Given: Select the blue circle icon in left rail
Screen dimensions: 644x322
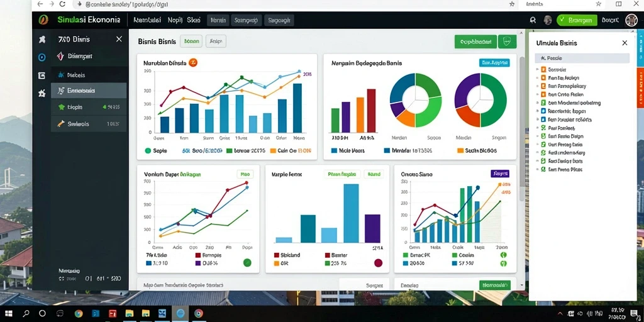Looking at the screenshot, I should pos(42,57).
